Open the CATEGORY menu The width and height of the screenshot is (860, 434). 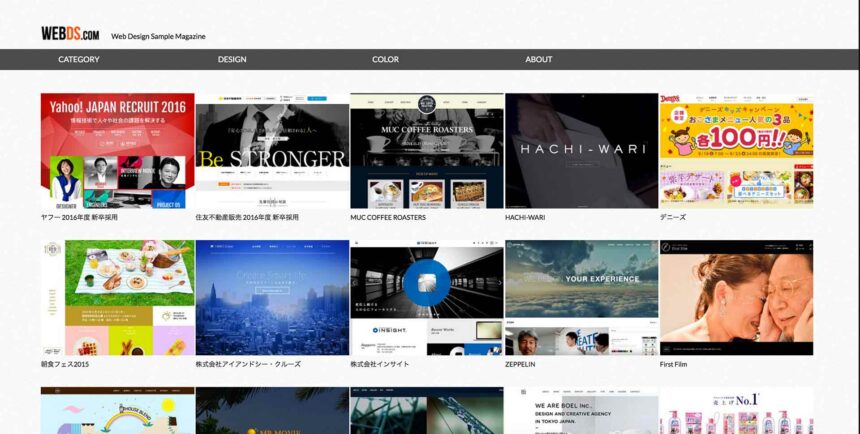[x=79, y=59]
